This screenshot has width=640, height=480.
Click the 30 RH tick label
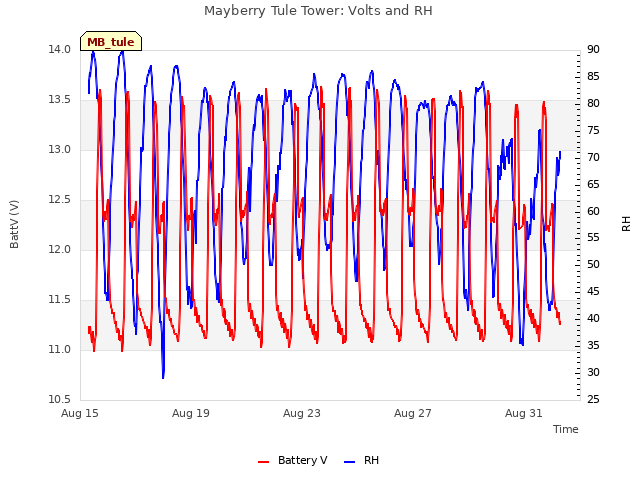tap(593, 373)
